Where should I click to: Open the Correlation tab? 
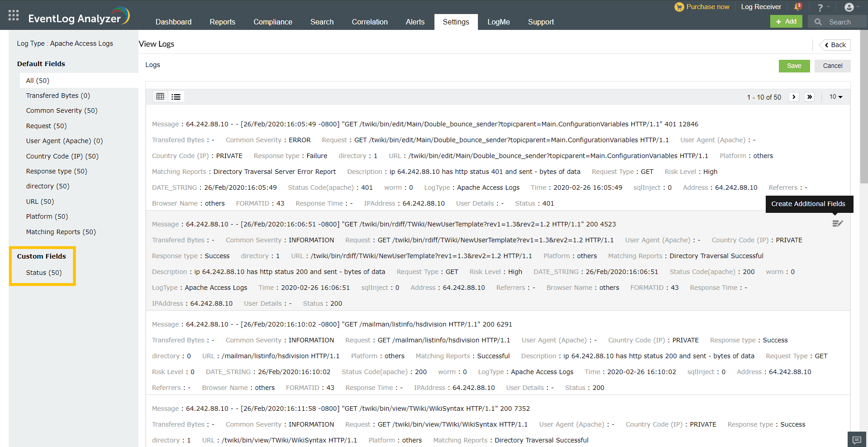click(x=370, y=22)
